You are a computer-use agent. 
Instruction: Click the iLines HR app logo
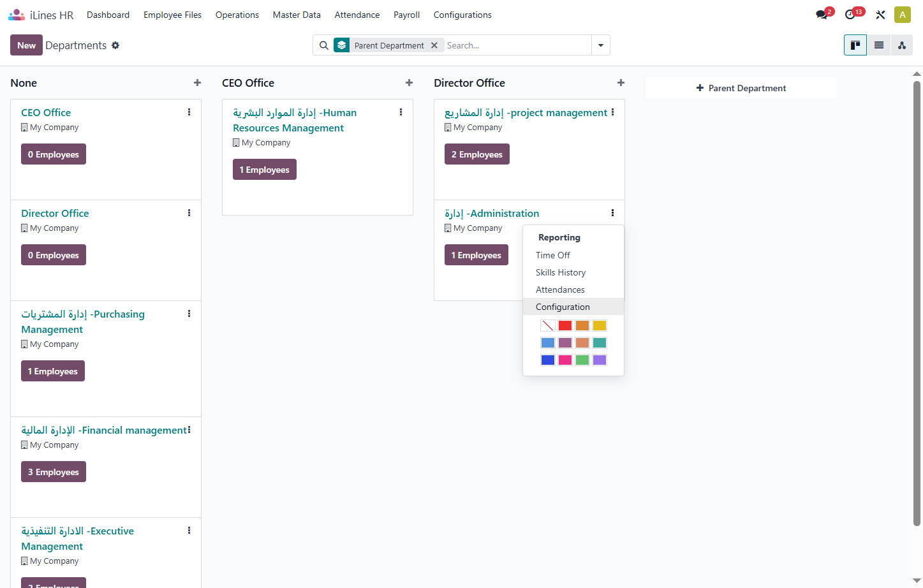pos(17,15)
